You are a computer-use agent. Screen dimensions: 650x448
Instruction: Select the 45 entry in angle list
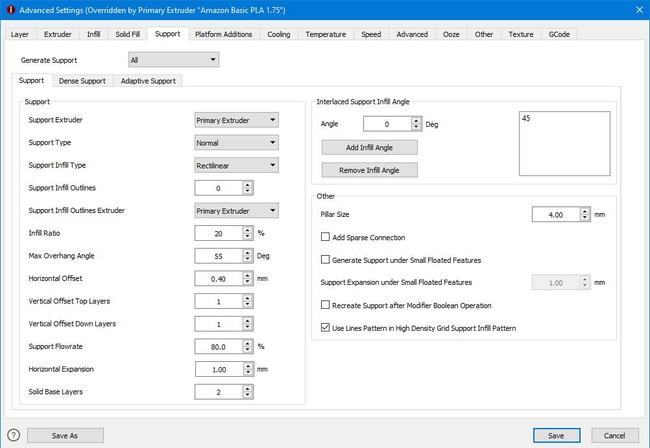coord(527,118)
